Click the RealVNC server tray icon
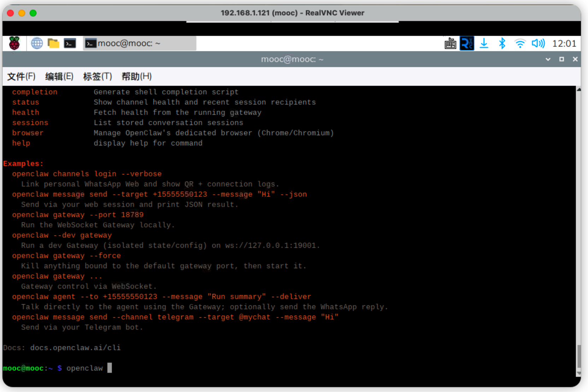The image size is (588, 392). [467, 44]
